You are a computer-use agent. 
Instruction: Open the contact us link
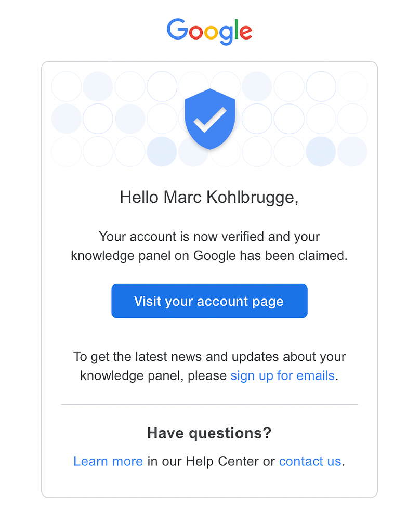(310, 461)
